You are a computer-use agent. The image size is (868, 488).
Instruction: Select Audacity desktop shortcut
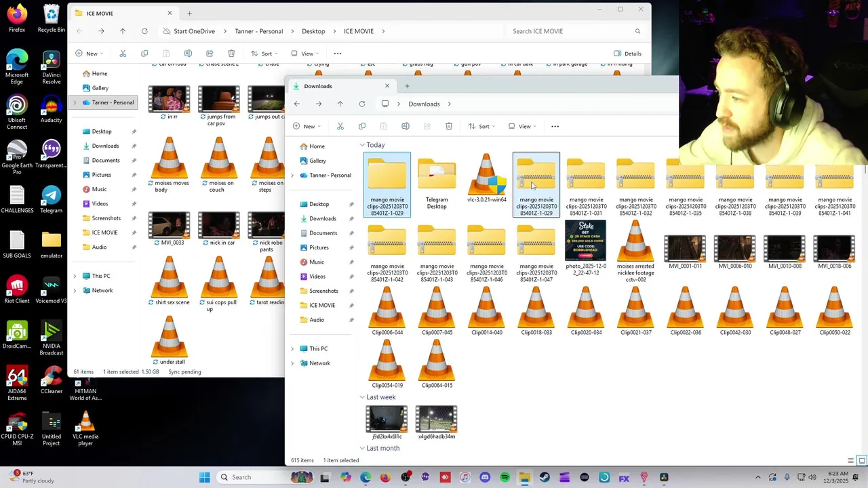point(52,110)
